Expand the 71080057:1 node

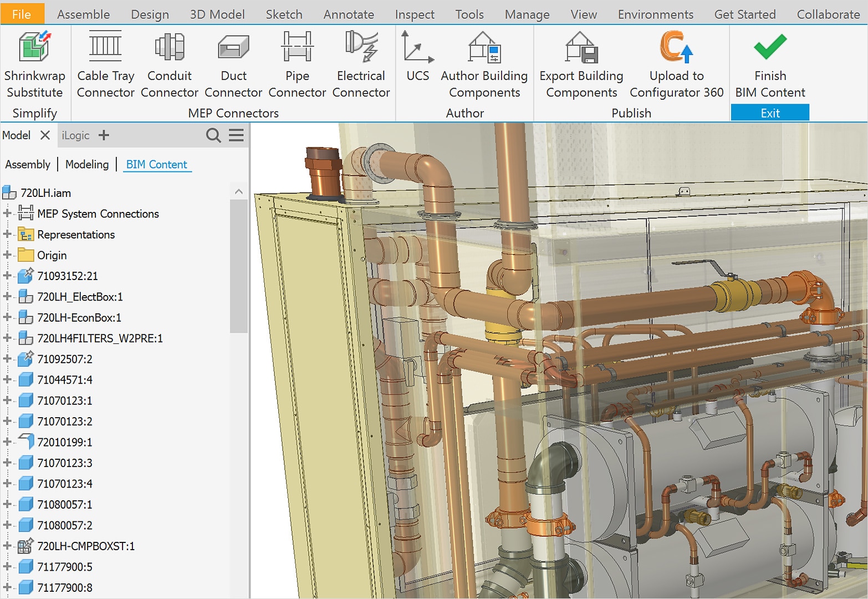pos(7,504)
